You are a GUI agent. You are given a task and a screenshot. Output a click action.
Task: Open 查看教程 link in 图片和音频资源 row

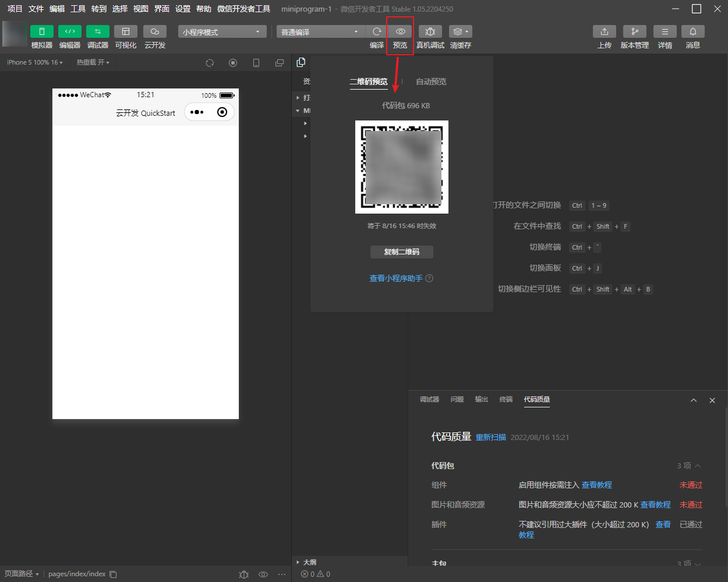pyautogui.click(x=656, y=505)
